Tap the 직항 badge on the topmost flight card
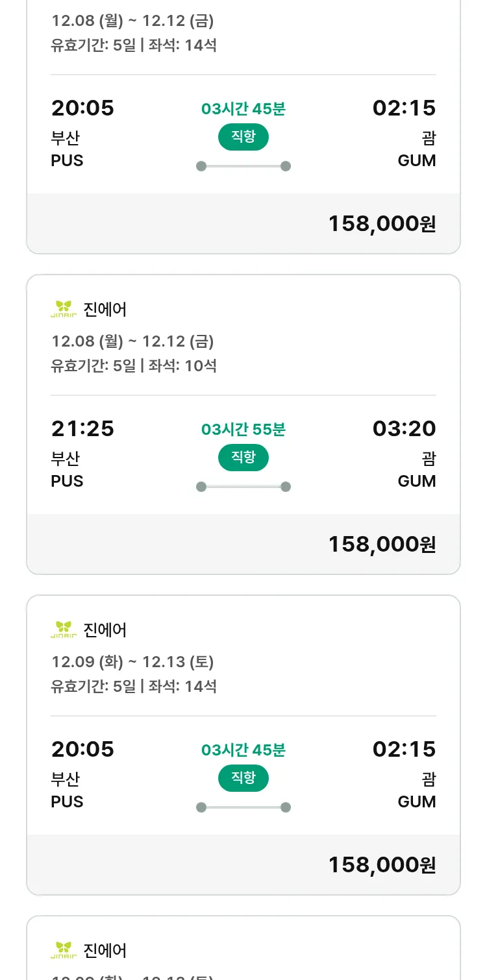Viewport: 487px width, 980px height. coord(243,137)
